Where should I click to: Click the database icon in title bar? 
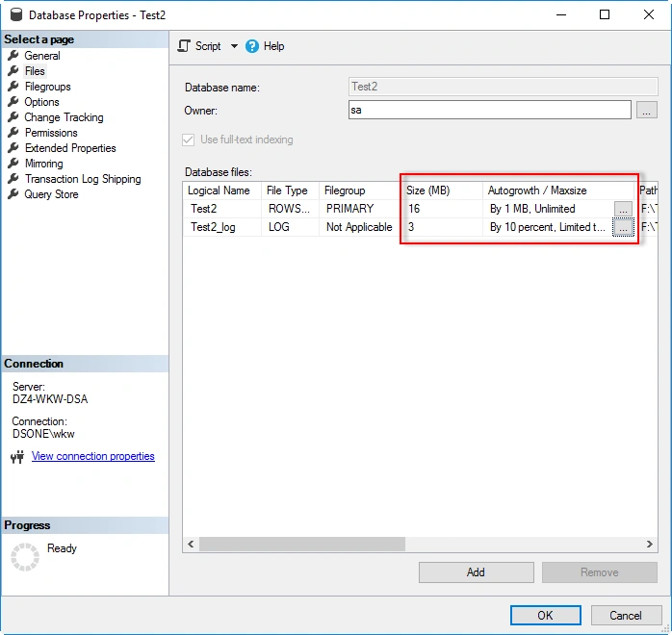click(x=15, y=14)
